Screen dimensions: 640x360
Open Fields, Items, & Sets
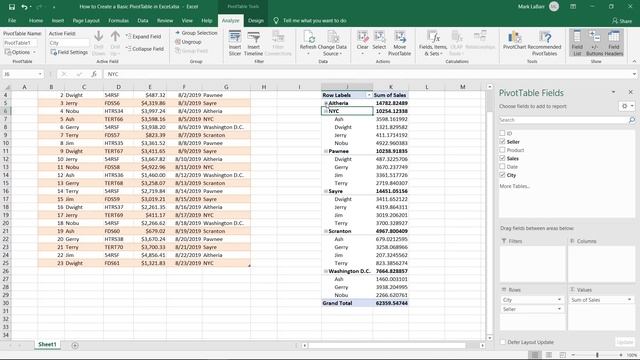tap(433, 43)
